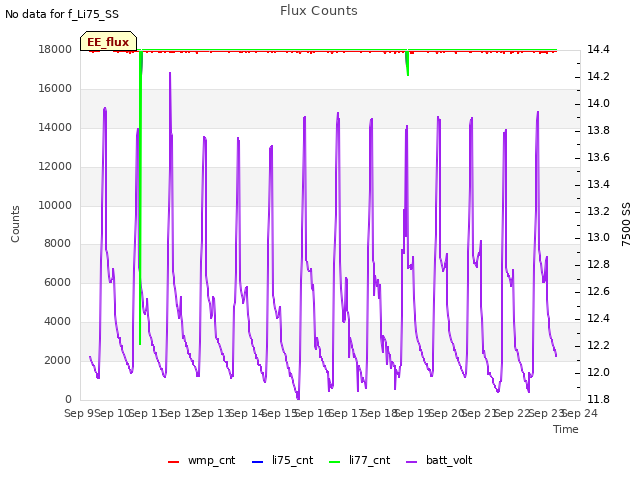640x480 pixels.
Task: Click the 18000 y-axis tick label
Action: tap(55, 50)
